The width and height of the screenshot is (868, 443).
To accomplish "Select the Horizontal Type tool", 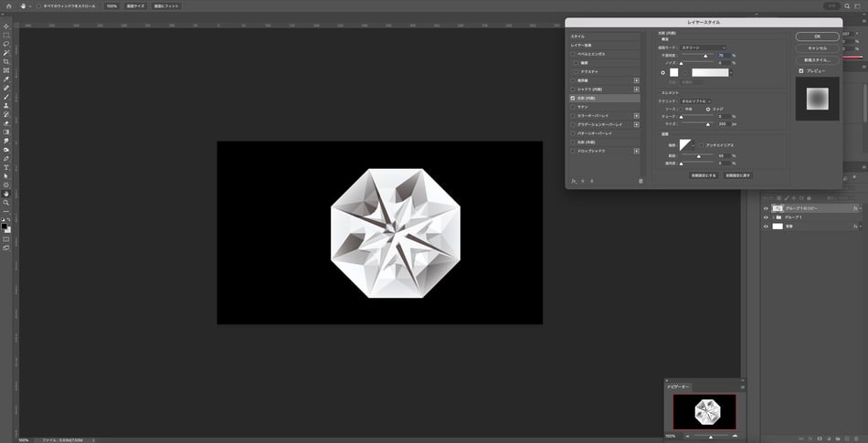I will [6, 167].
